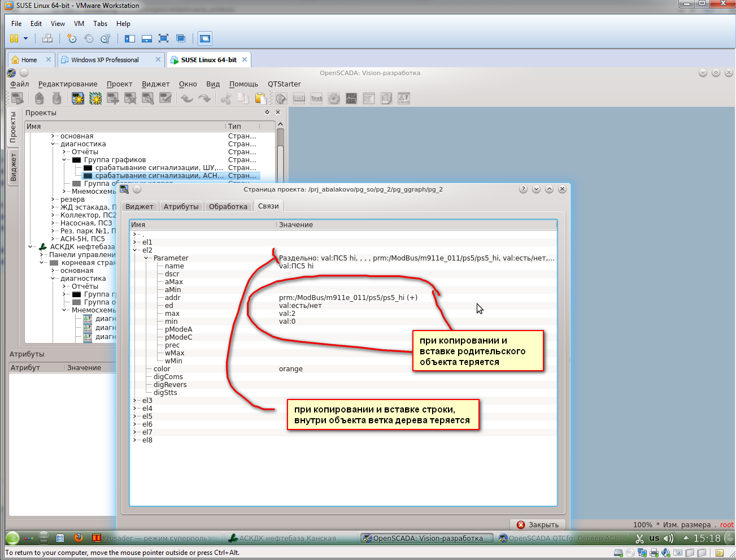This screenshot has height=560, width=736.
Task: Click the scissors cut icon in toolbar
Action: [x=226, y=99]
